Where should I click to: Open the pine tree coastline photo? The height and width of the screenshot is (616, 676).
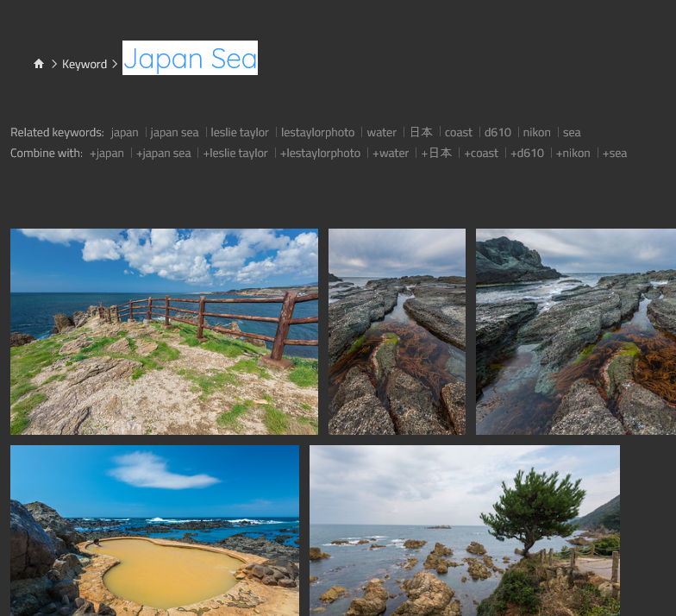(x=465, y=531)
